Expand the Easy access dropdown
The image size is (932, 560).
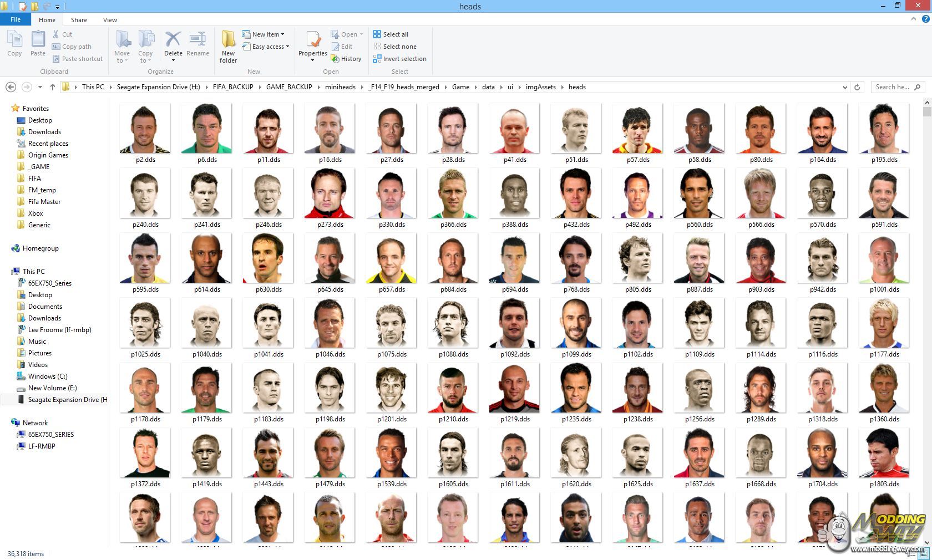pos(266,47)
